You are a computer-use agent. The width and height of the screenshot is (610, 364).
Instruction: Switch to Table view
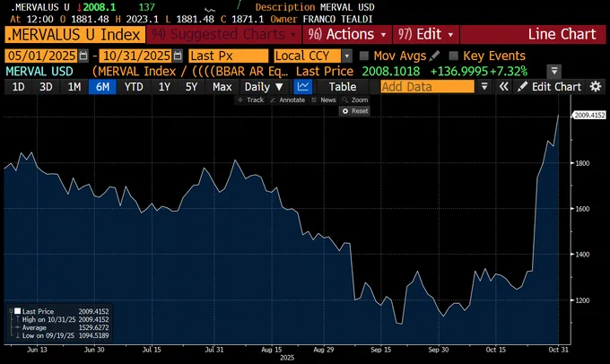343,86
